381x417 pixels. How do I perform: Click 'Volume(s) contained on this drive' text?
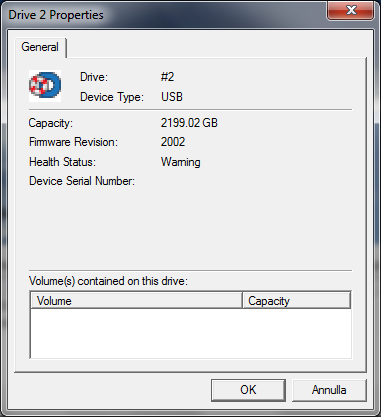(108, 281)
